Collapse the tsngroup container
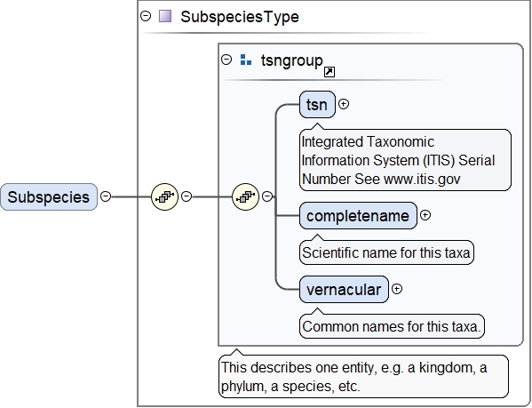Image resolution: width=532 pixels, height=408 pixels. 226,60
